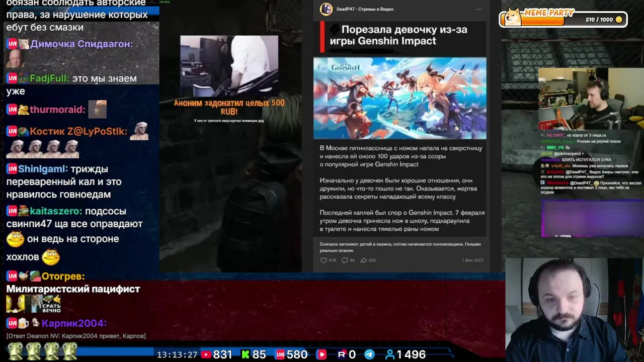Click the paragraph beginning 'Последней каплей был спор'

coord(402,221)
